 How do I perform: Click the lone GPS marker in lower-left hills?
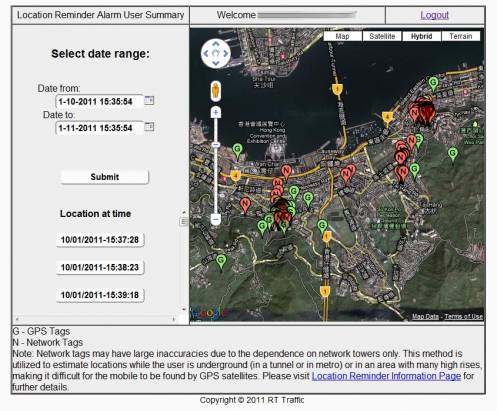[221, 262]
